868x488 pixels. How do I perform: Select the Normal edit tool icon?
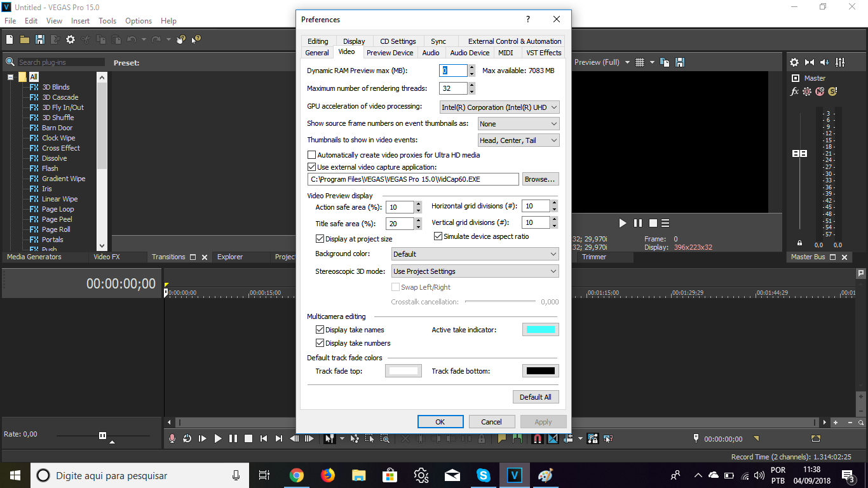[330, 438]
